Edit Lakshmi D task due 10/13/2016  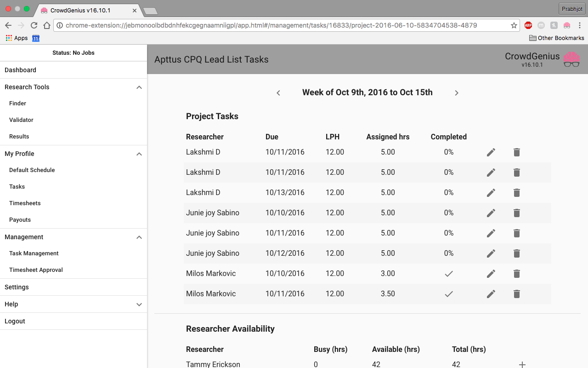tap(491, 193)
